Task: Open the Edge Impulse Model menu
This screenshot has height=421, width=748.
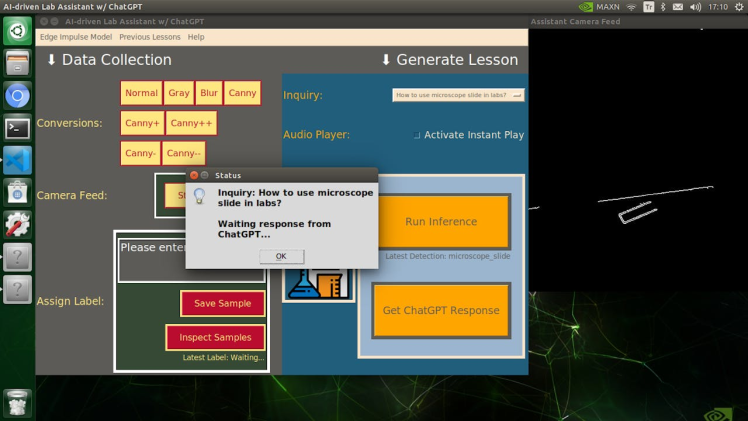Action: 75,37
